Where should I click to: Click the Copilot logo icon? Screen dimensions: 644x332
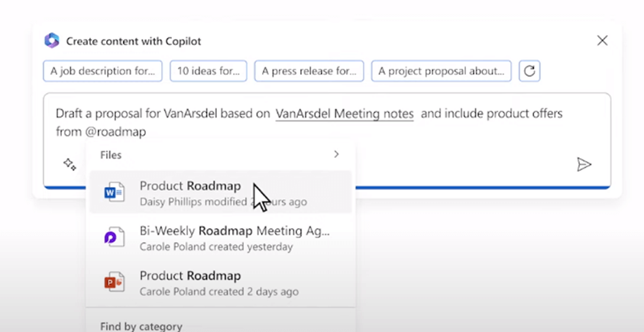52,40
